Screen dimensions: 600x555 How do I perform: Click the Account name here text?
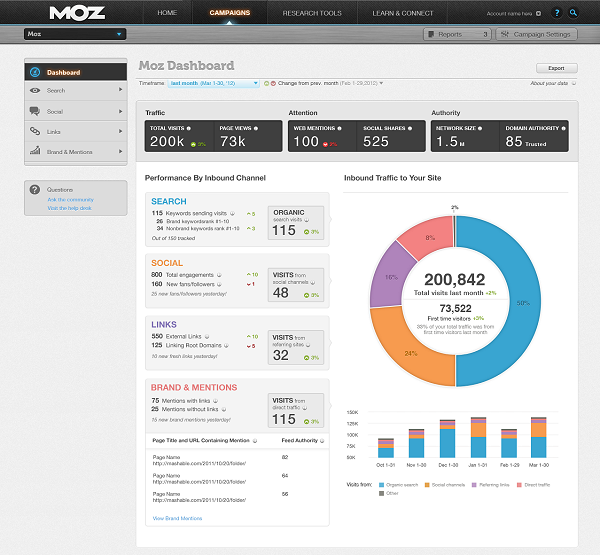(x=509, y=13)
